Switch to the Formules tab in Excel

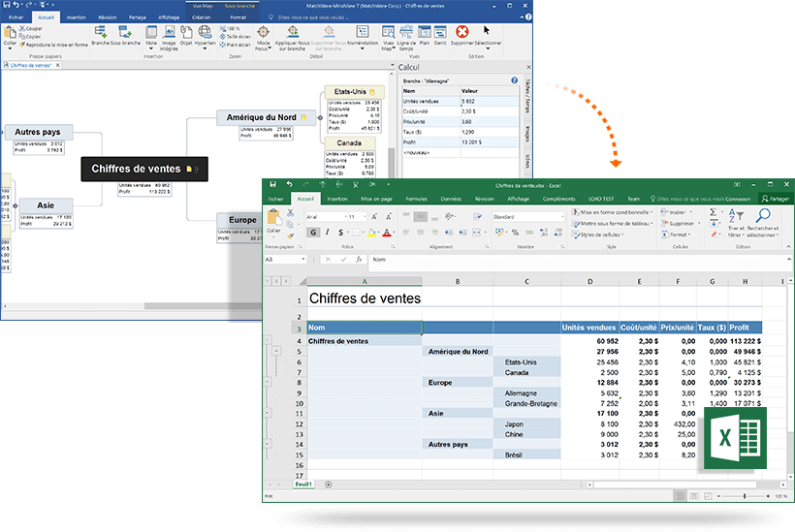coord(416,198)
